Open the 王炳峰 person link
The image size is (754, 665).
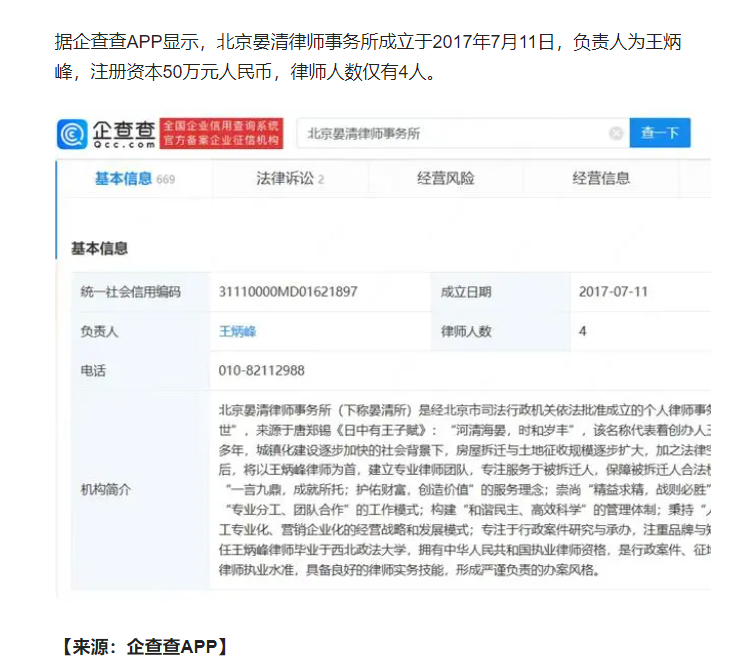(237, 331)
